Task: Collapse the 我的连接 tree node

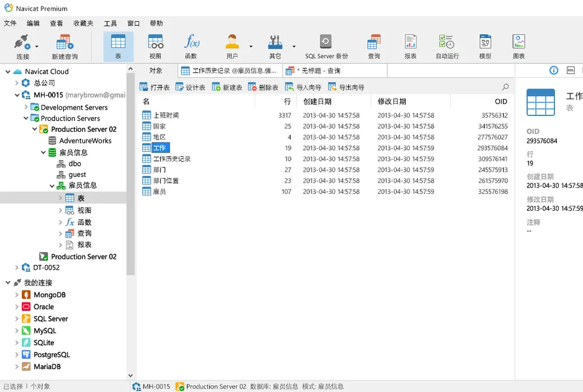Action: click(x=8, y=283)
